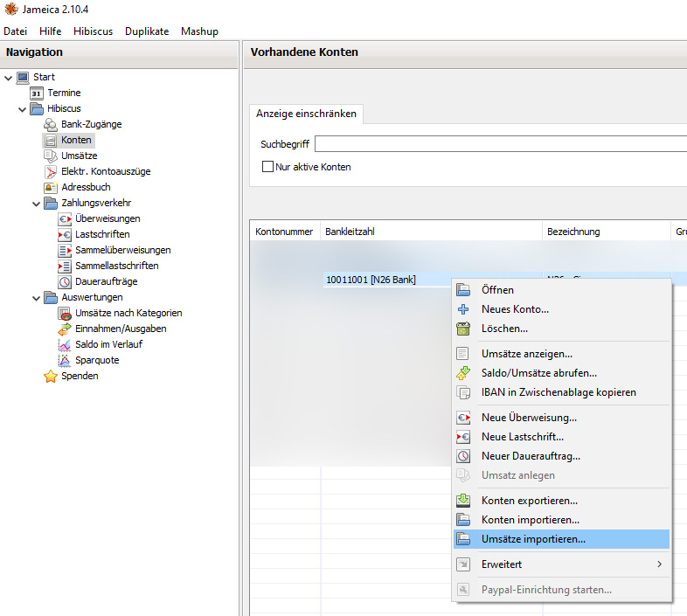Open the Hilfe menu
The width and height of the screenshot is (687, 616).
(51, 31)
